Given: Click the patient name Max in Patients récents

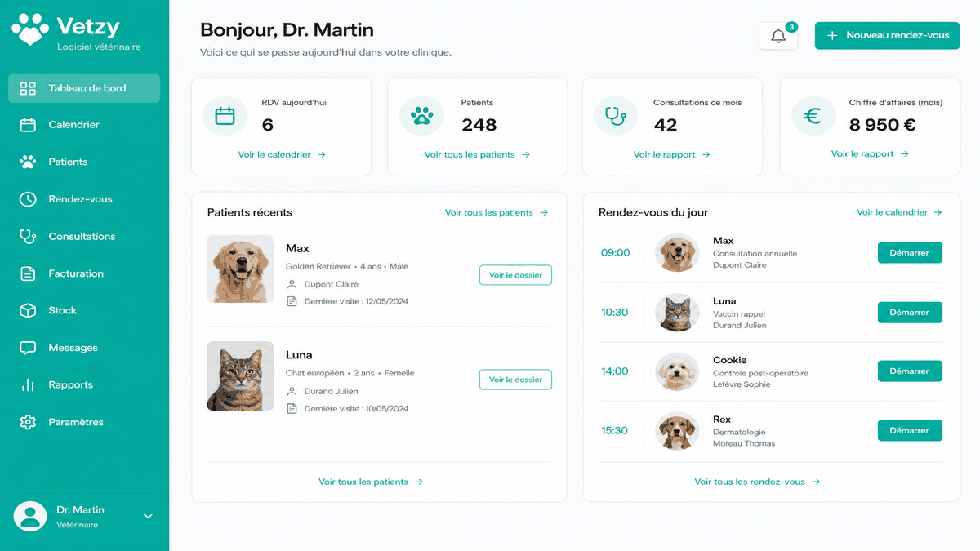Looking at the screenshot, I should [x=297, y=248].
